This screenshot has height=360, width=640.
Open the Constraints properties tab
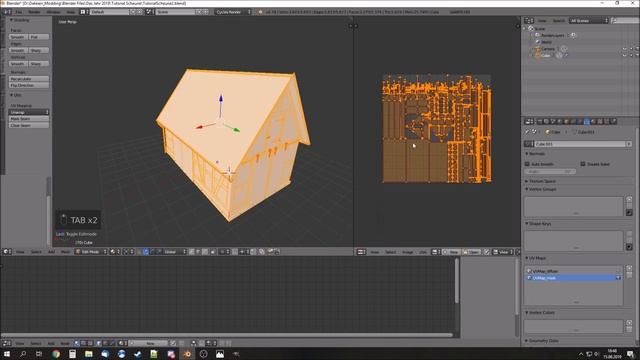click(572, 121)
